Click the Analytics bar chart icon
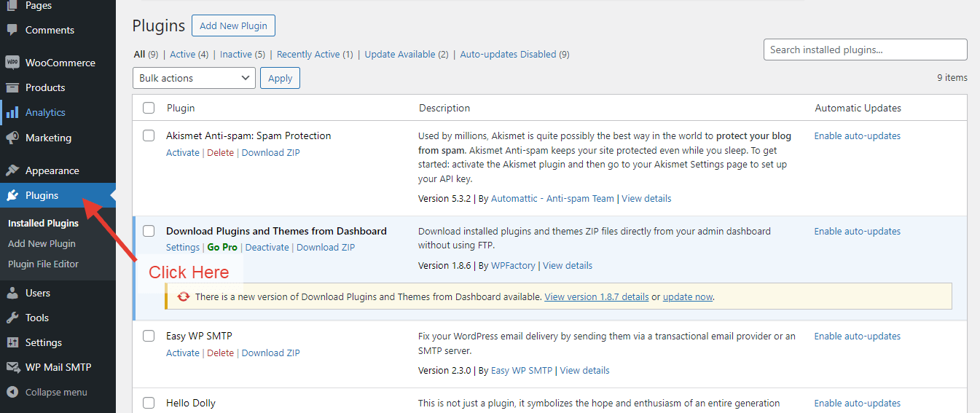The image size is (980, 413). pyautogui.click(x=12, y=112)
